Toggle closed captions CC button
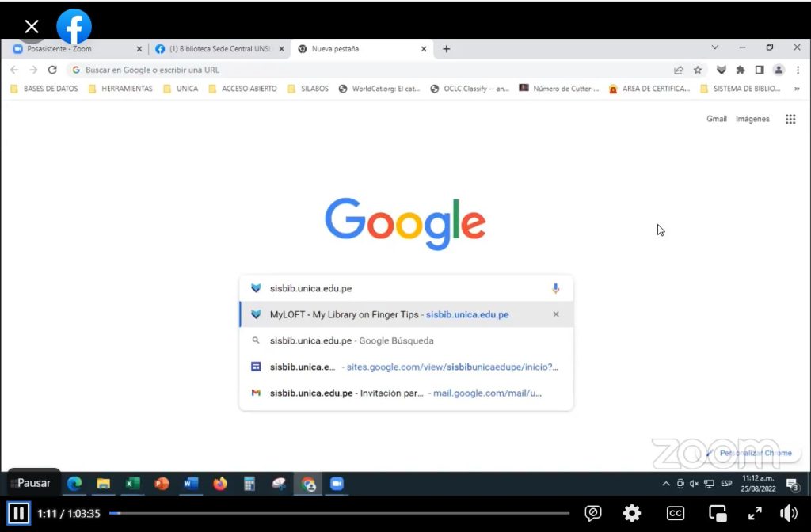Viewport: 811px width, 532px height. point(675,513)
